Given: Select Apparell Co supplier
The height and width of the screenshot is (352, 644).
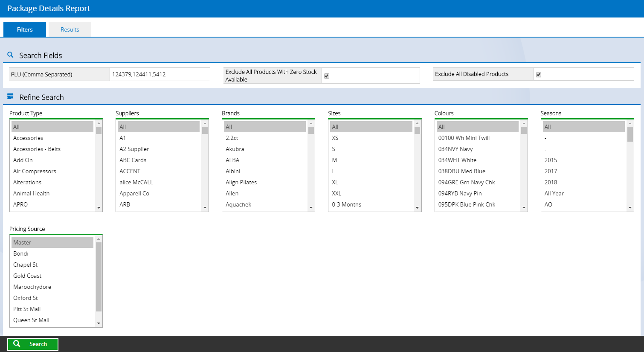Looking at the screenshot, I should point(159,193).
